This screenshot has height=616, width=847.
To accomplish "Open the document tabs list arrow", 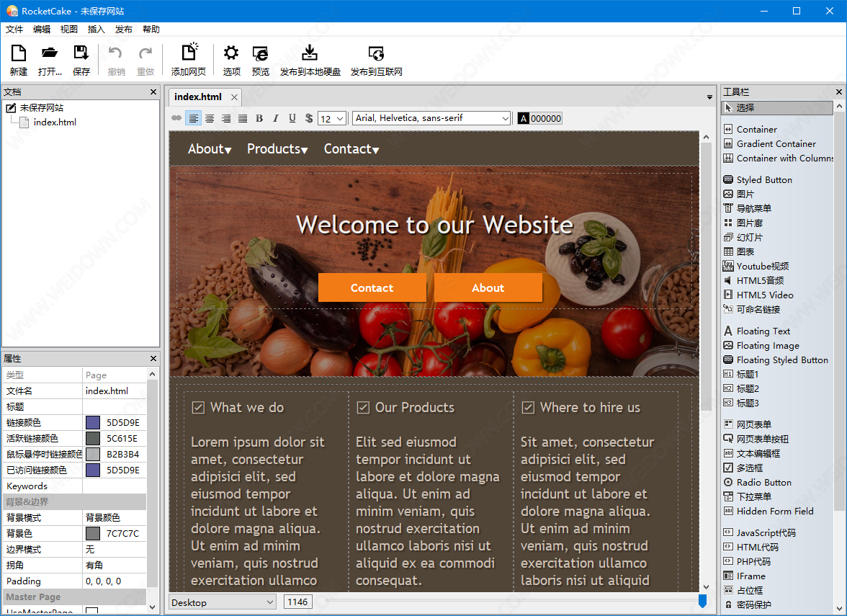I will tap(709, 97).
